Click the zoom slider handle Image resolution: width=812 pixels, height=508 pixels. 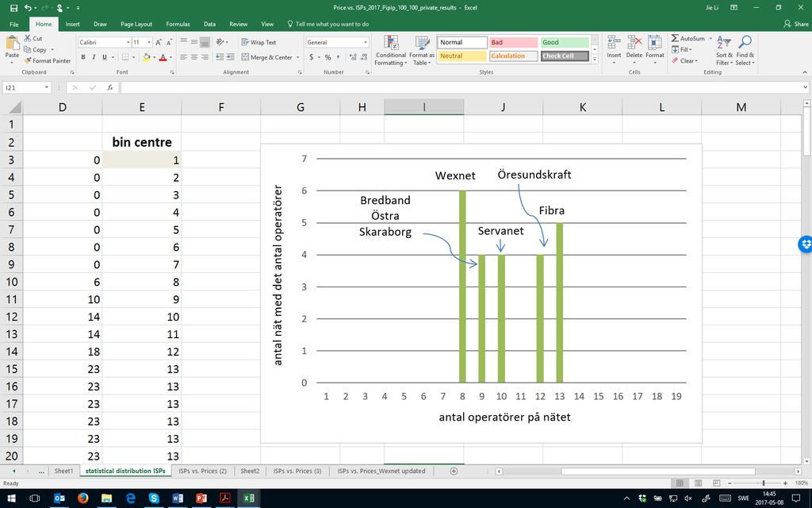[764, 483]
